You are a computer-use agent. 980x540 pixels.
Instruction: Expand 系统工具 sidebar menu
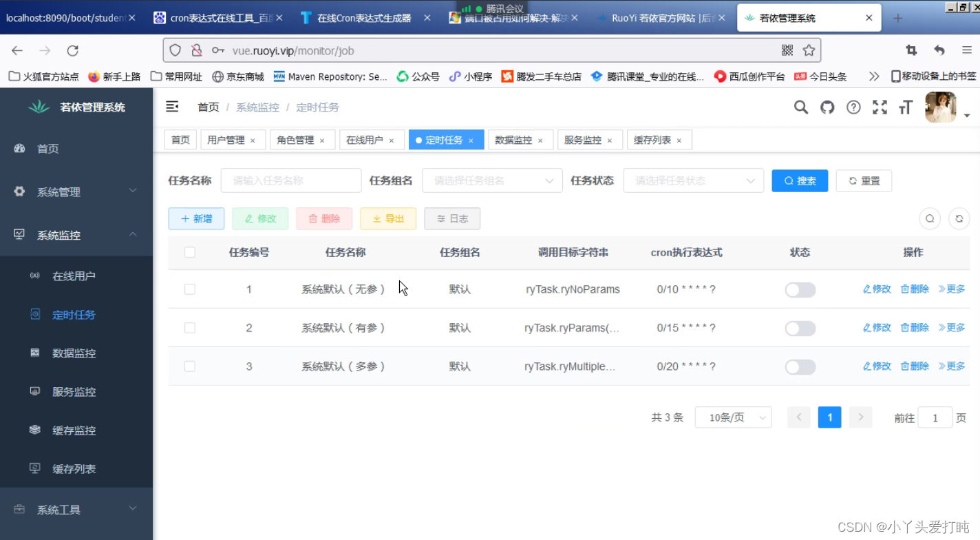tap(76, 510)
